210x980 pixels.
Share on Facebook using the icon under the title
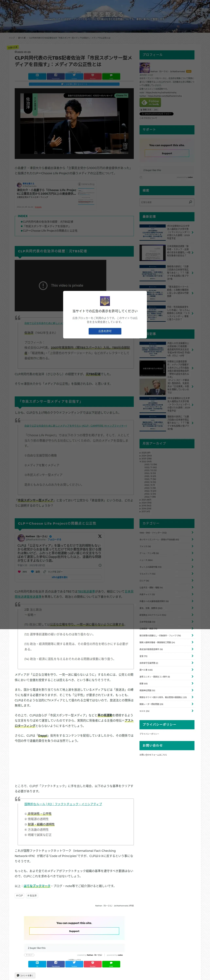tap(56, 76)
